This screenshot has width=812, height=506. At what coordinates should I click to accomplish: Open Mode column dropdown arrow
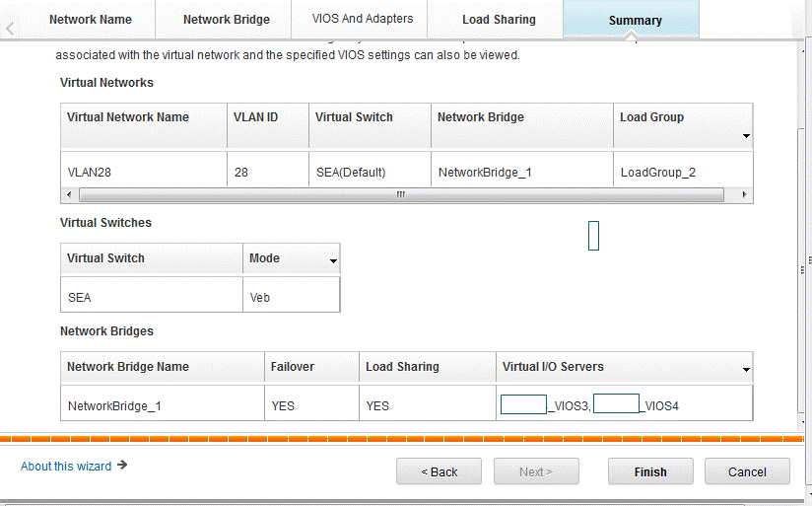point(333,262)
